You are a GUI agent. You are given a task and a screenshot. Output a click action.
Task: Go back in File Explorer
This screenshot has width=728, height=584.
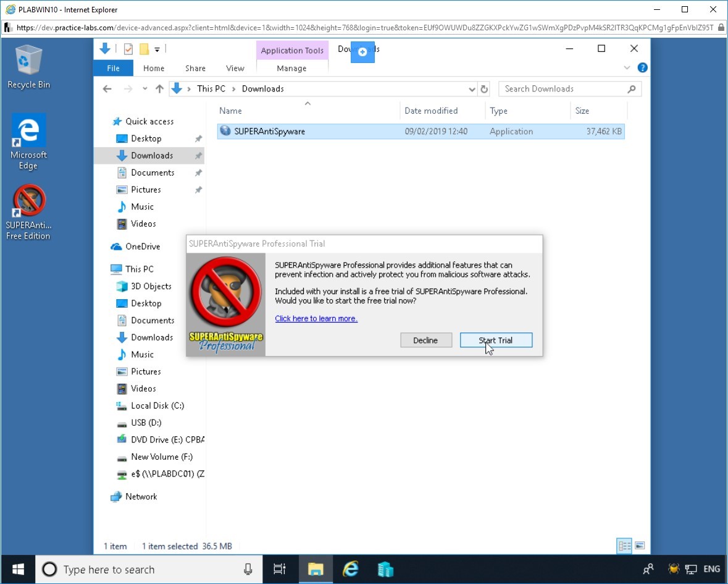[x=107, y=89]
